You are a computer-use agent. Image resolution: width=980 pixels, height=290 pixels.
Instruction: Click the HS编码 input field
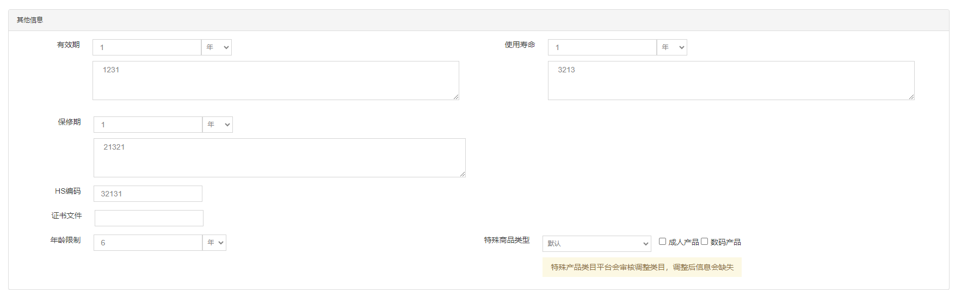tap(148, 194)
